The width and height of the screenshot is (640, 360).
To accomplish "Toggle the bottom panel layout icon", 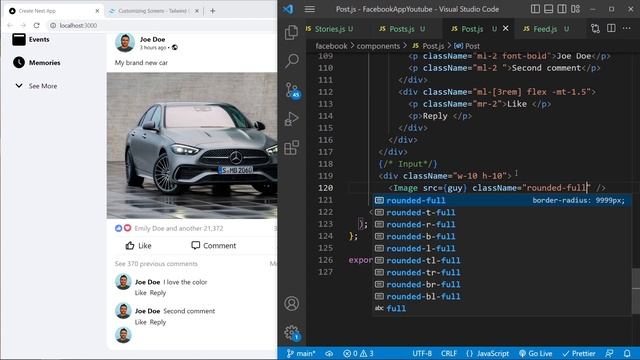I will tap(549, 9).
